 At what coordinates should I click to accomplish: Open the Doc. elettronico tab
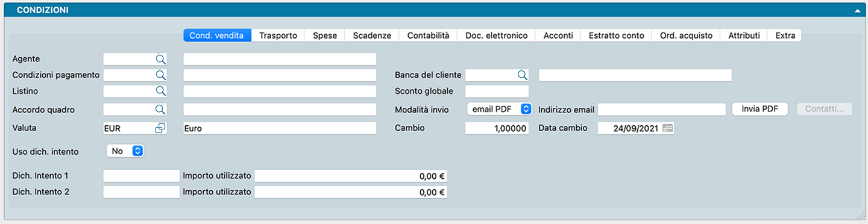497,36
